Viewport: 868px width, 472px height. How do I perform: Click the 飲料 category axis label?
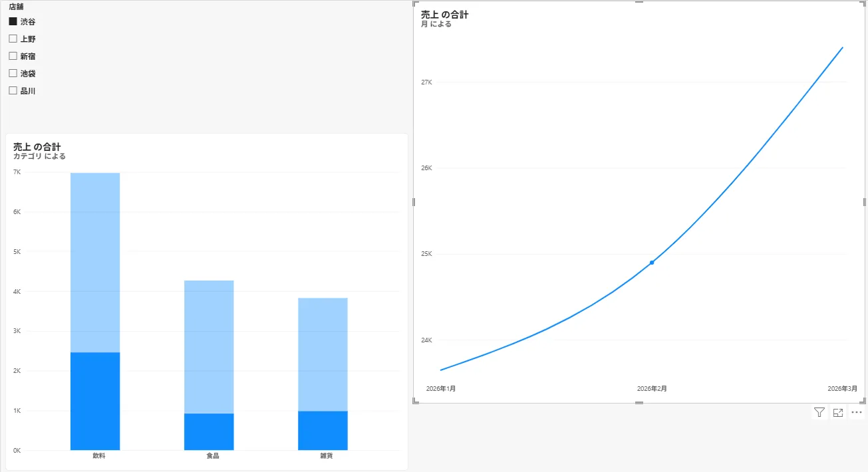coord(99,456)
